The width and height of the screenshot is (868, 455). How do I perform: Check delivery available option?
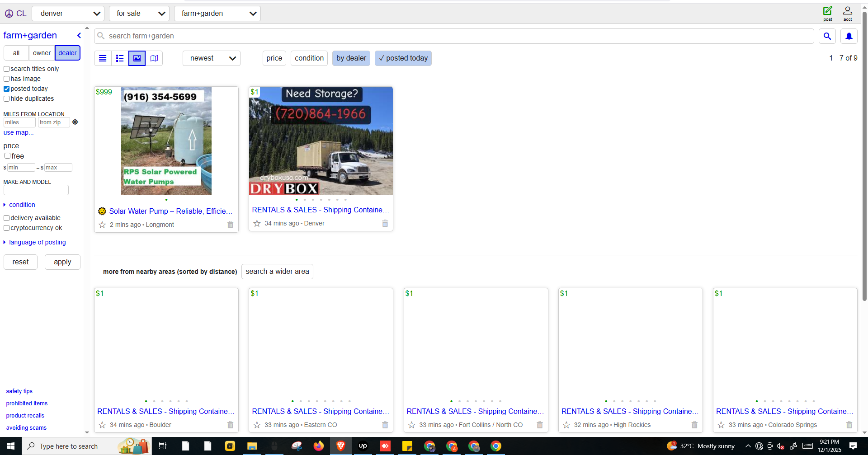pyautogui.click(x=7, y=218)
